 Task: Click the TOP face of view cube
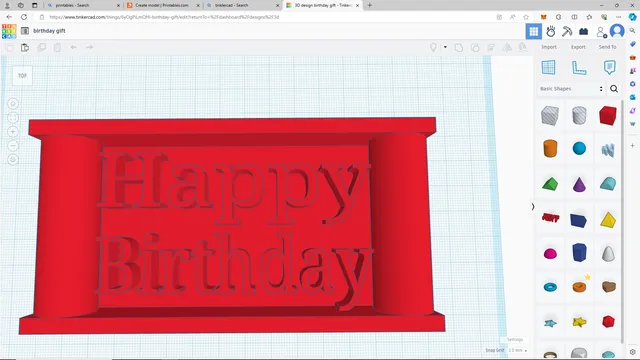(22, 76)
